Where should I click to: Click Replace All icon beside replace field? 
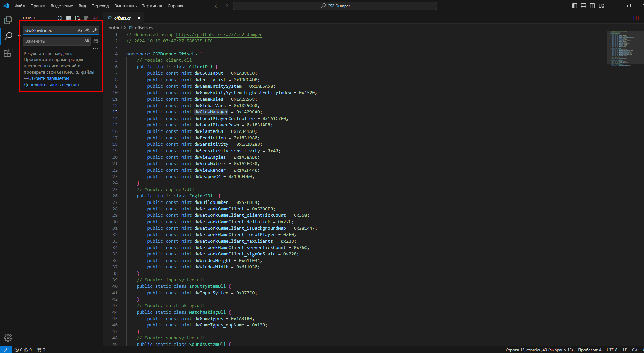[96, 41]
